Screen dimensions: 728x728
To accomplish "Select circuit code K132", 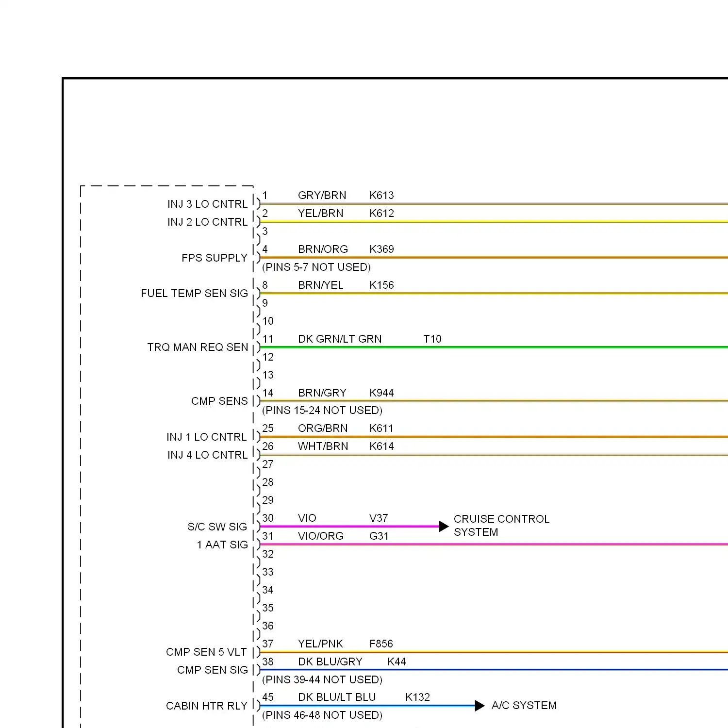I will pos(417,697).
